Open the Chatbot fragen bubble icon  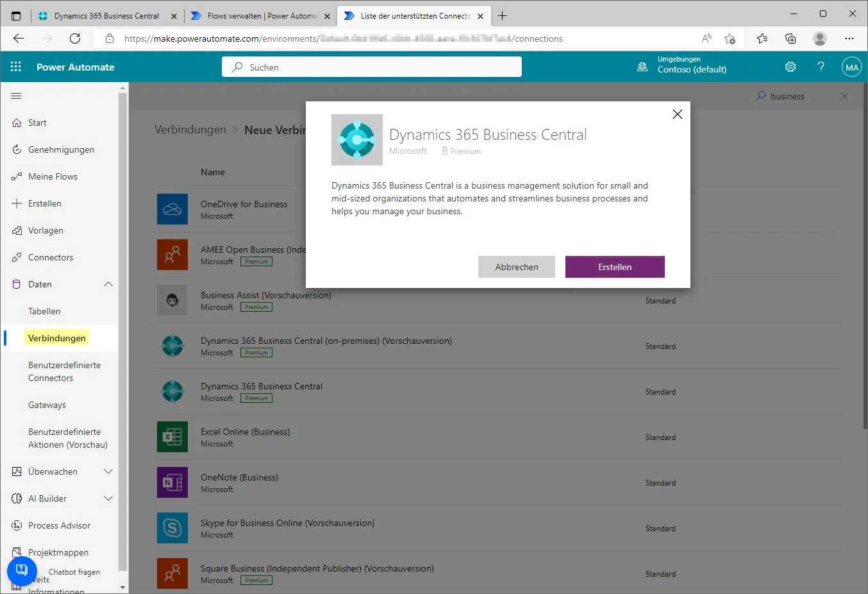[x=22, y=570]
